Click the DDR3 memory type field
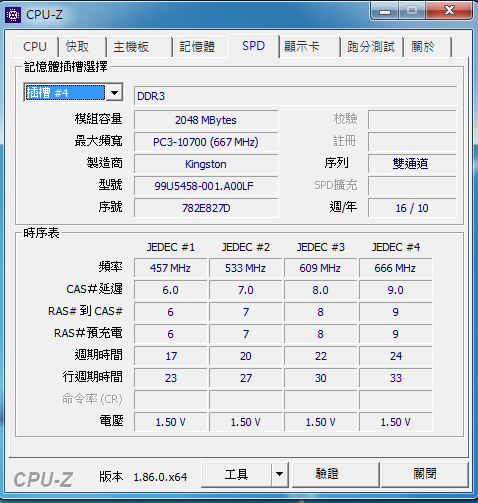Screen dimensions: 478x503 [295, 96]
